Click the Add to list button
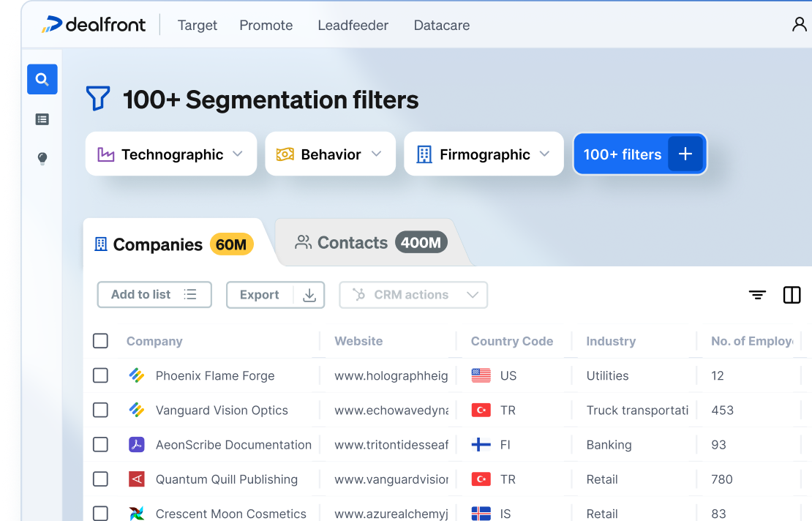 (154, 295)
